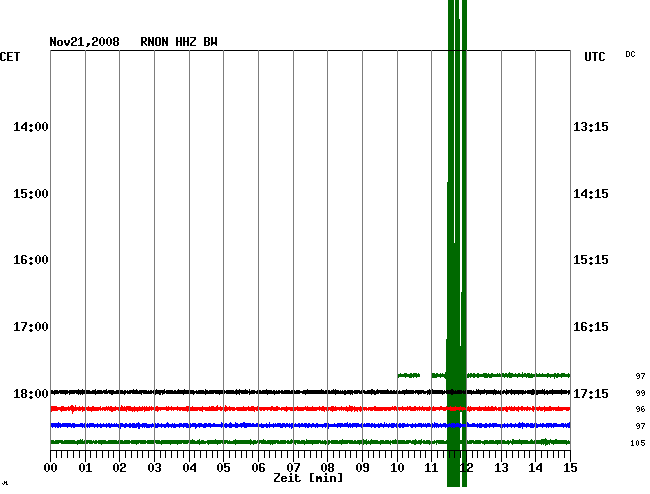This screenshot has height=494, width=650.
Task: Click the 17:15 UTC time label
Action: 591,393
